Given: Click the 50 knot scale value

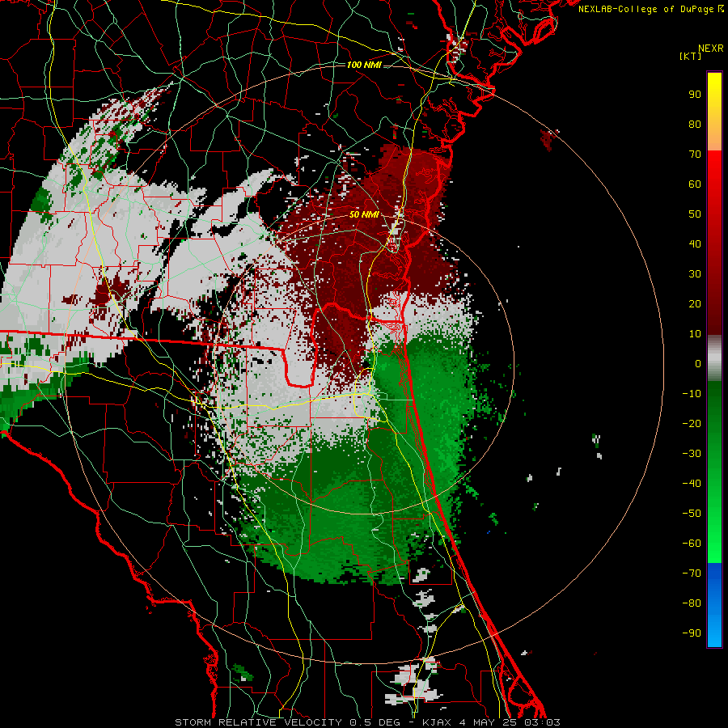Looking at the screenshot, I should pyautogui.click(x=695, y=214).
